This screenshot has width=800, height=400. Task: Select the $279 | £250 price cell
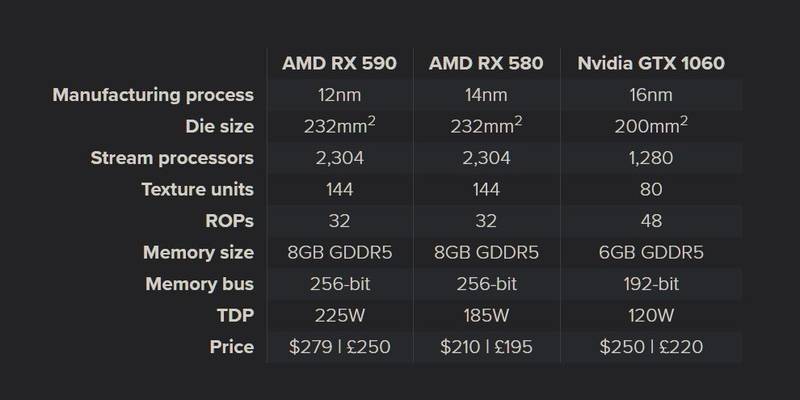(339, 347)
